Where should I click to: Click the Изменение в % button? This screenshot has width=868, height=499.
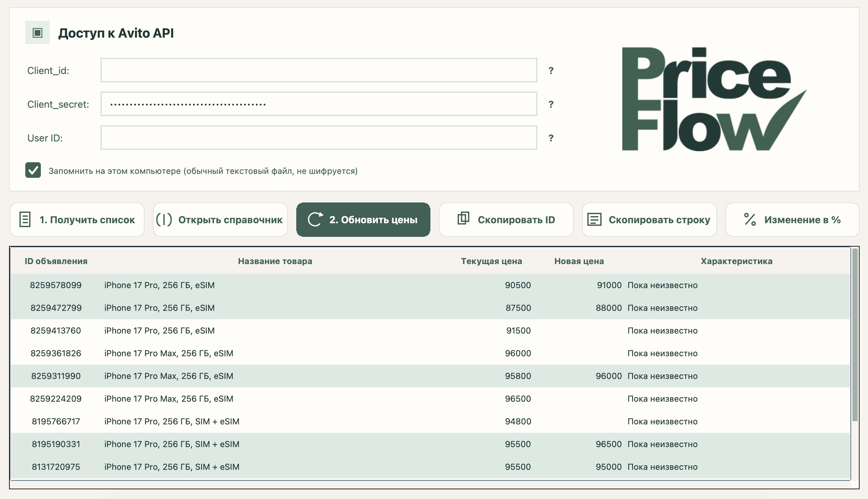(792, 219)
